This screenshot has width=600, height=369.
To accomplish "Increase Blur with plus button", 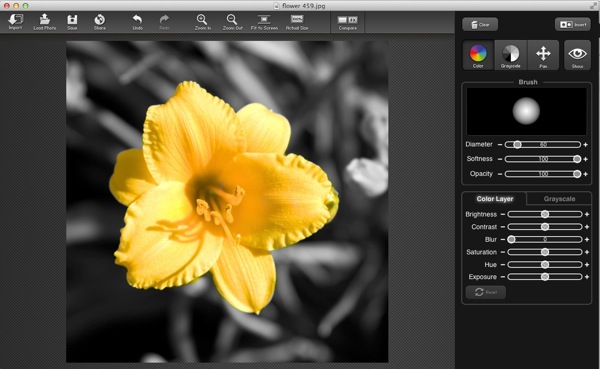I will (x=587, y=240).
